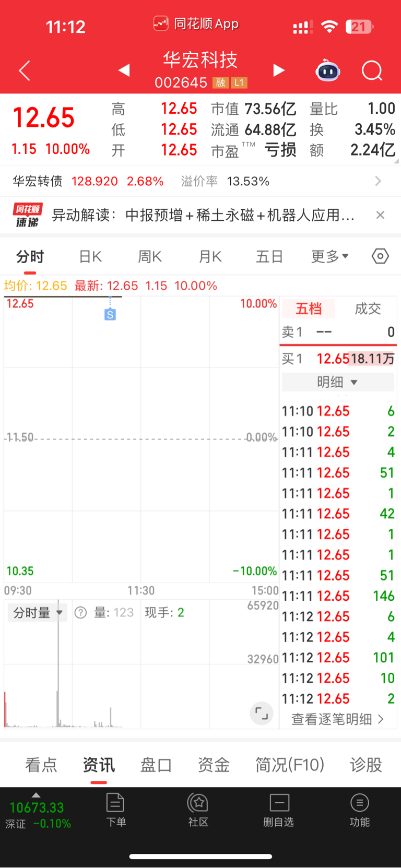Viewport: 401px width, 868px height.
Task: Tap 额 2.24亿 amount
Action: point(373,150)
